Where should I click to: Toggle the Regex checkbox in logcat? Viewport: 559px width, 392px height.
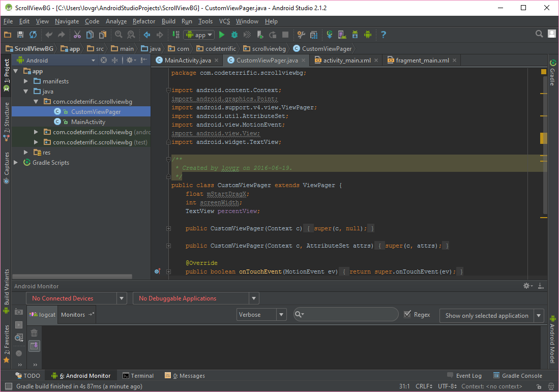[407, 314]
